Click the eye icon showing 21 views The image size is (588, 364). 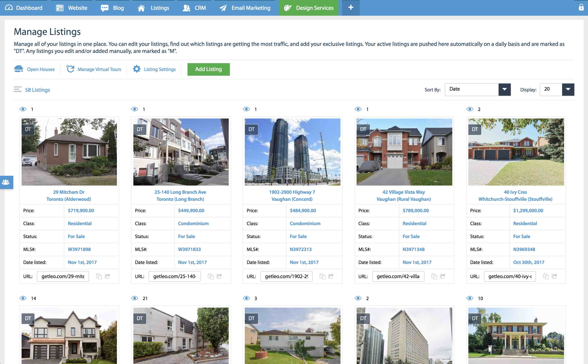pos(135,298)
